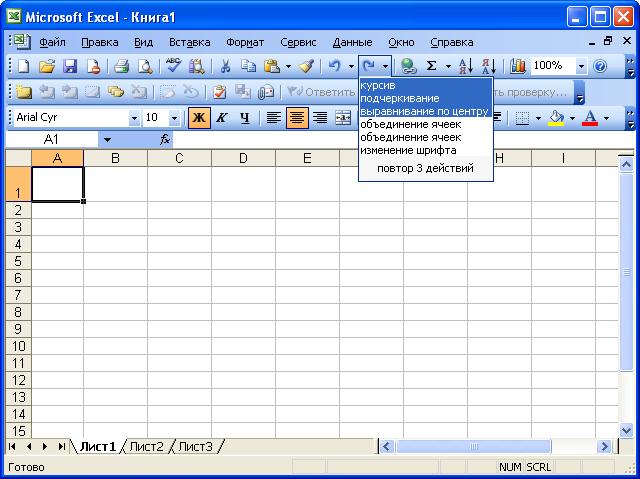Align cell text left
The width and height of the screenshot is (640, 479).
pyautogui.click(x=273, y=118)
